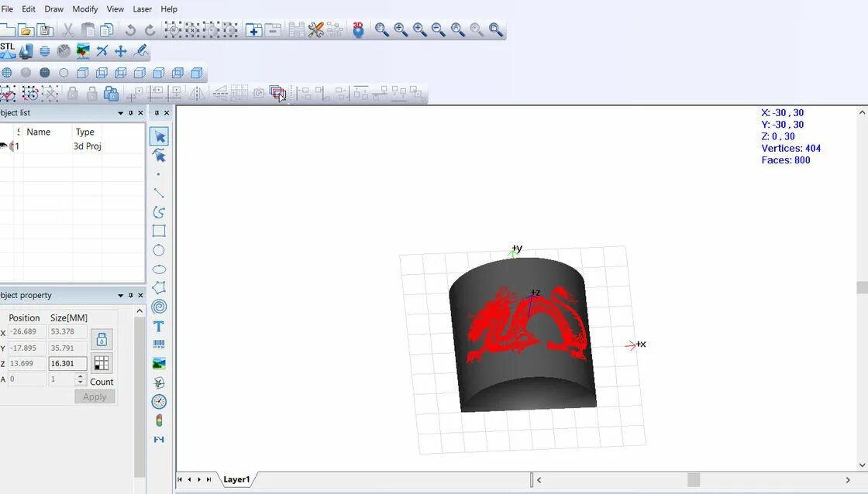Click the 3D sphere toolbar icon
Screen dimensions: 868x494
tap(358, 30)
